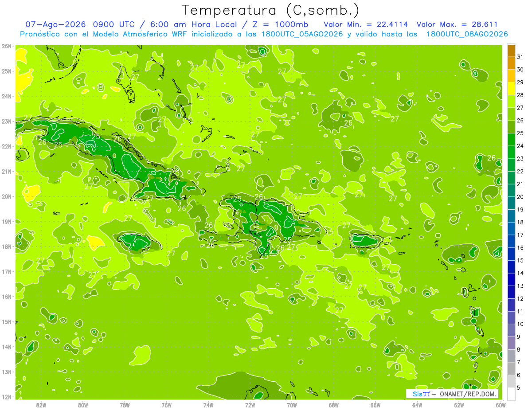
Task: Click the "12N" latitude axis label
Action: pos(6,397)
